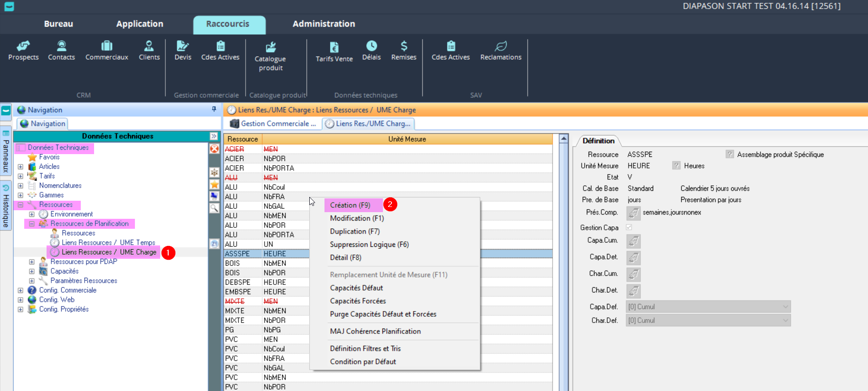Open the Prospects shortcut
Viewport: 868px width, 391px height.
pyautogui.click(x=23, y=51)
